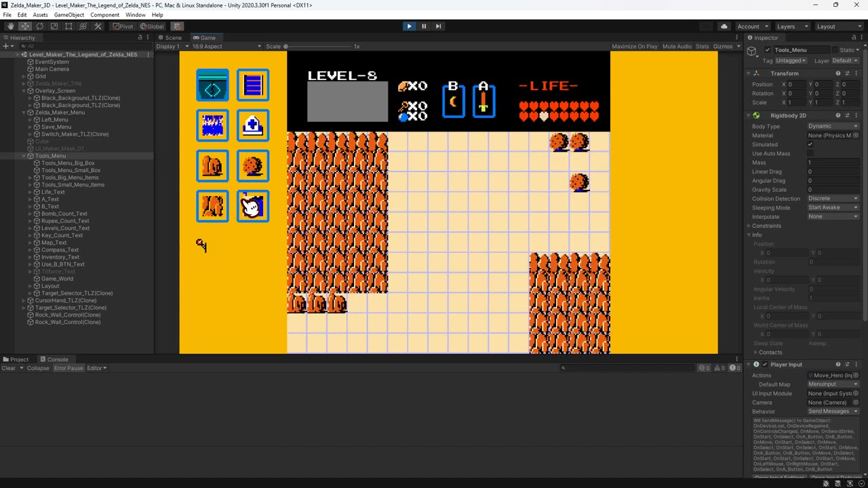Open the Layout dropdown

point(839,26)
